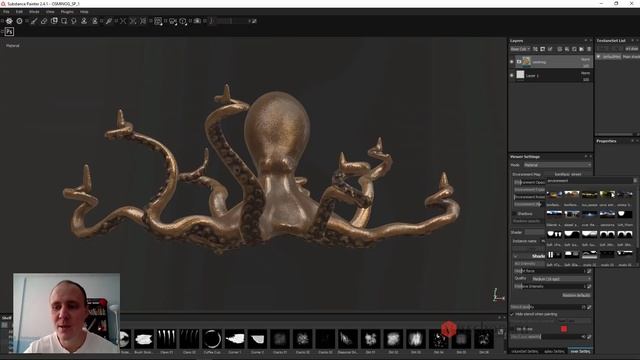The width and height of the screenshot is (640, 360).
Task: Click the edit pencil beside the Stencil opacity slider
Action: [x=589, y=307]
